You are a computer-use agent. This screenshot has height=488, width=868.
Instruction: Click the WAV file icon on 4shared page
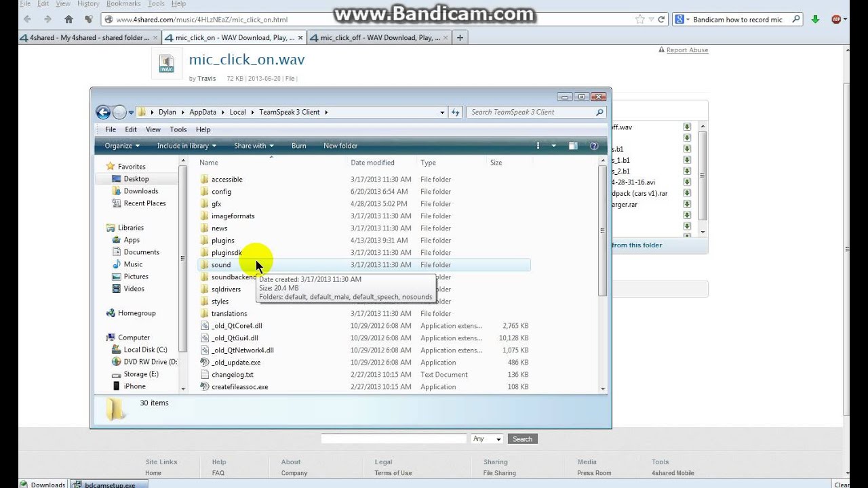point(166,63)
